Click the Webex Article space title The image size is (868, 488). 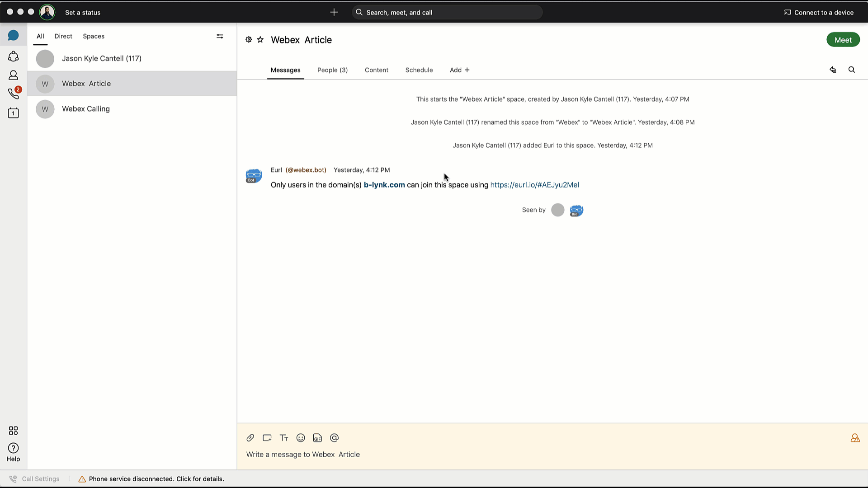[302, 40]
